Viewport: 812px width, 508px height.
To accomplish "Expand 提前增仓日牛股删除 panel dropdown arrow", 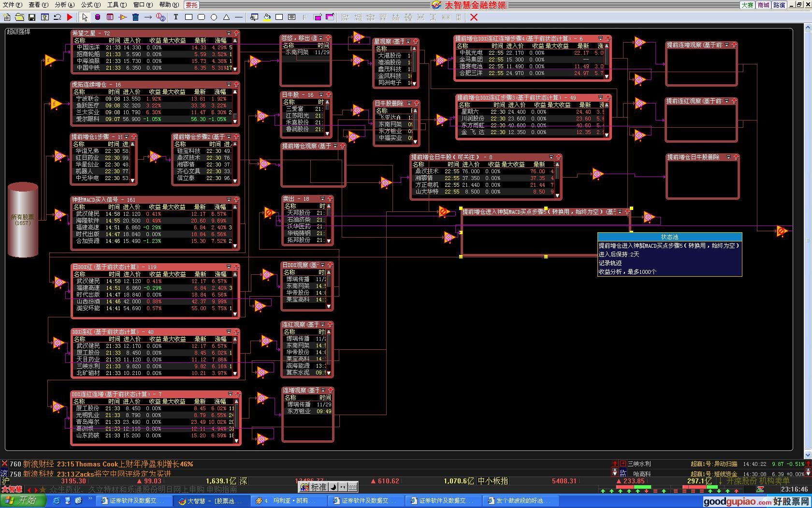I will click(729, 157).
